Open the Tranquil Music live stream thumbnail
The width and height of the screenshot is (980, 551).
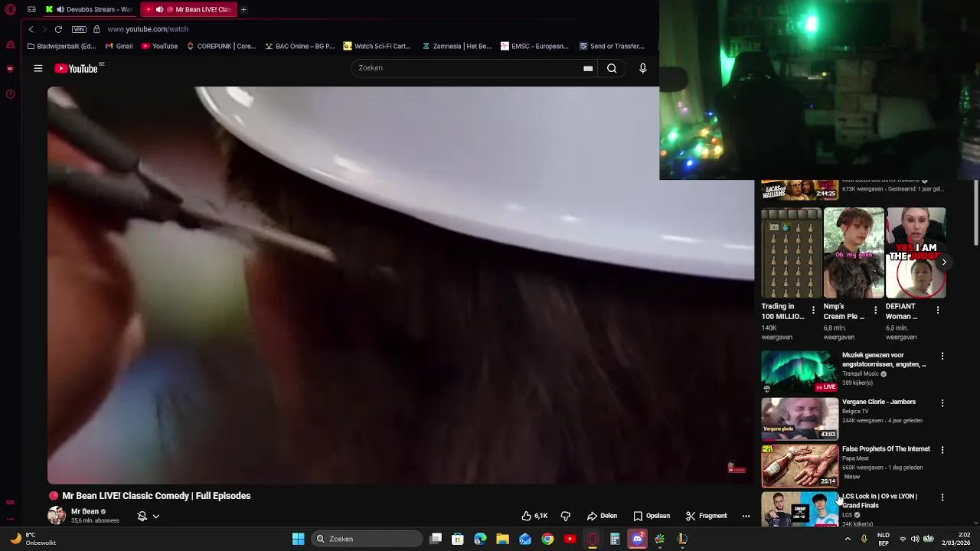799,371
